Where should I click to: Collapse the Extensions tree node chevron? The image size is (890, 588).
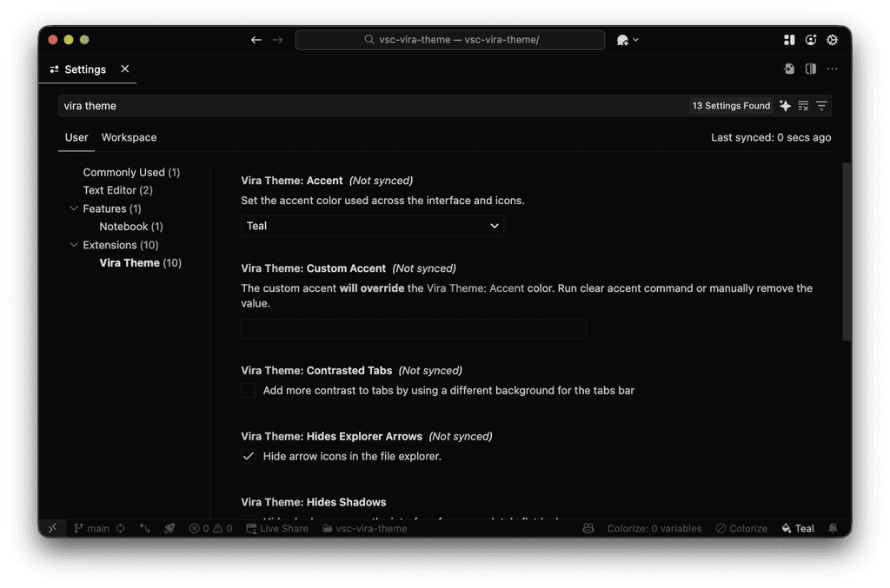click(73, 244)
